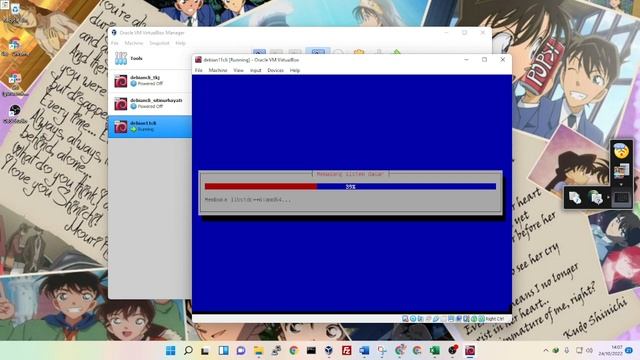Screen dimensions: 640x360
Task: Click hard disk indicator in VM status bar
Action: 405,318
